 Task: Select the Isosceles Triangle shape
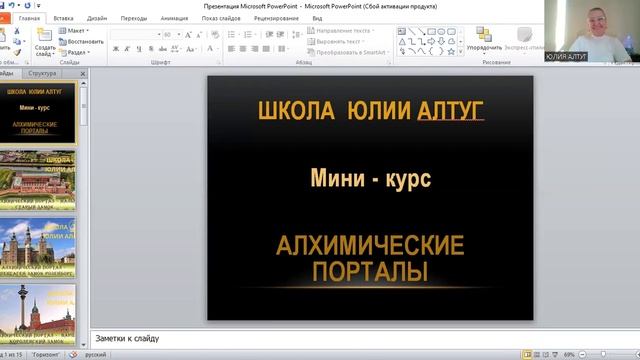[402, 41]
